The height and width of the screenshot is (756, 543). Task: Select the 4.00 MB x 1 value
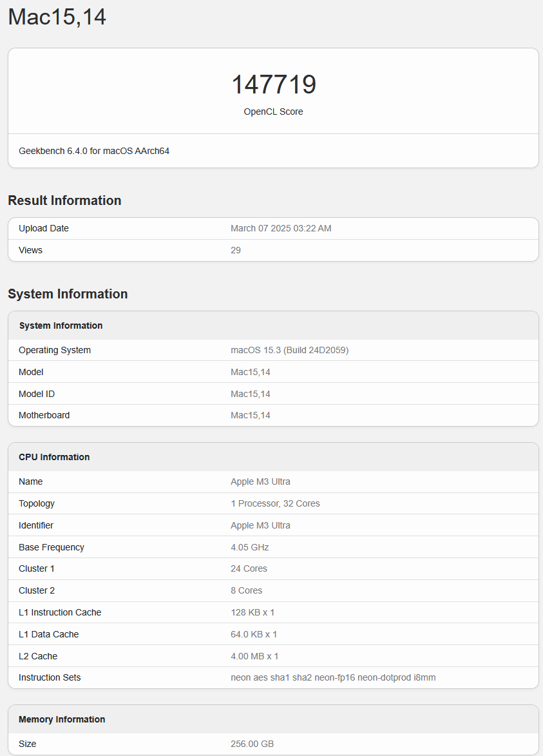[254, 656]
